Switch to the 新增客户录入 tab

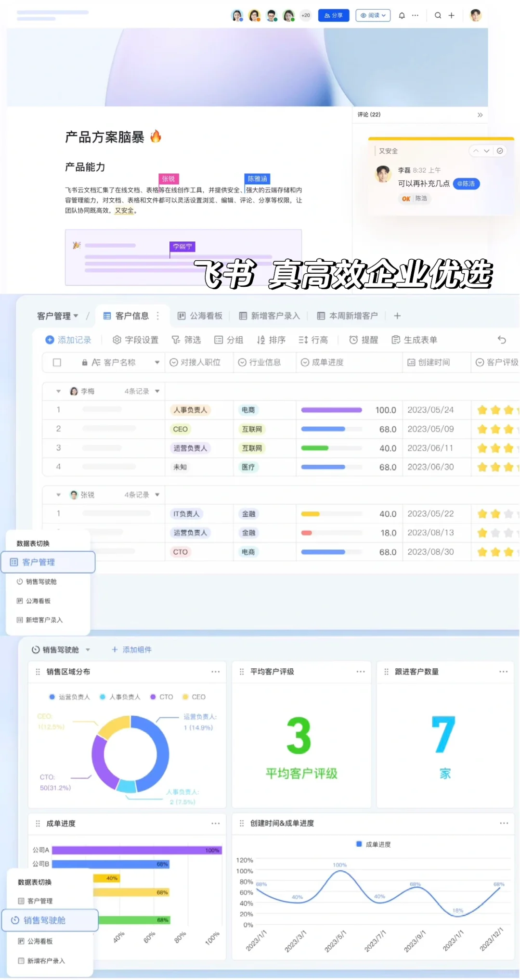[x=269, y=316]
